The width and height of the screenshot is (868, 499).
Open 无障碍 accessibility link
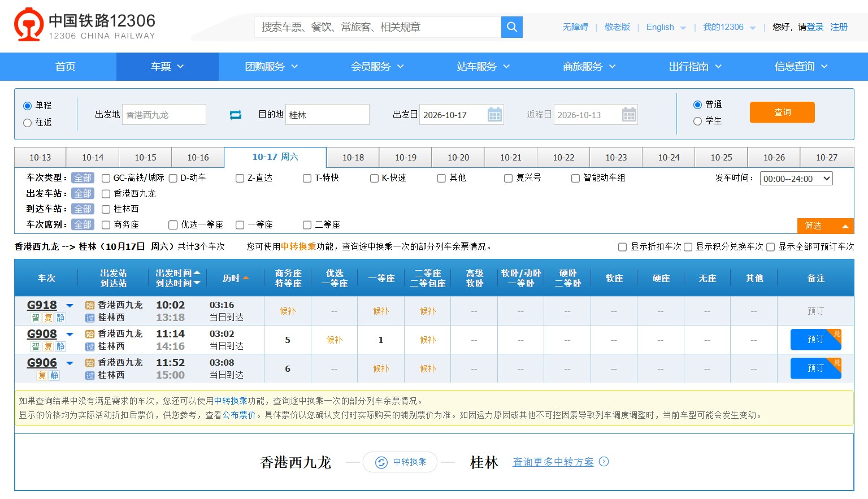coord(575,27)
